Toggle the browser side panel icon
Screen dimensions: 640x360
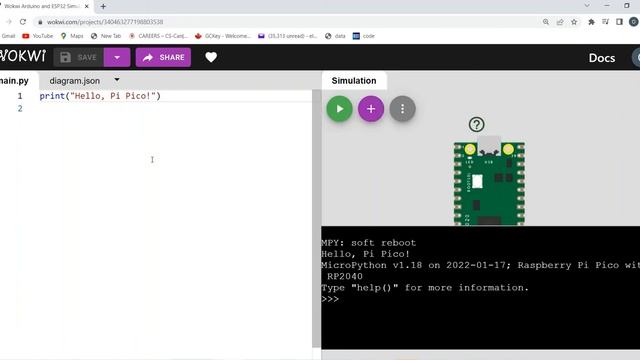pos(619,22)
